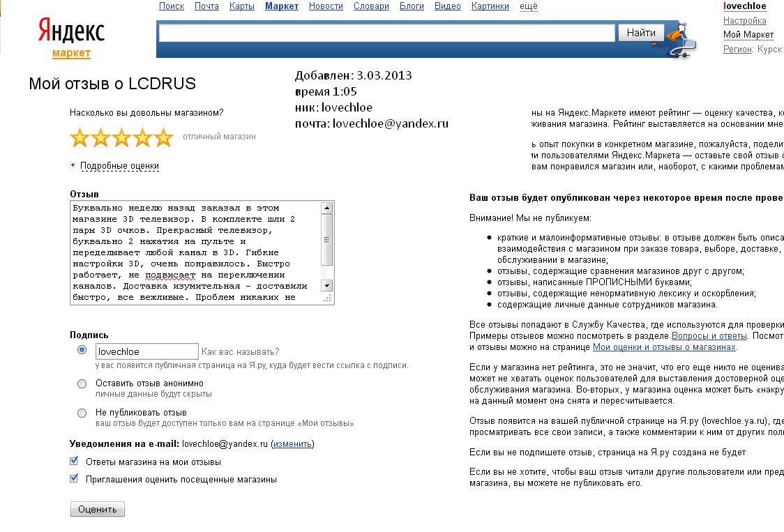Select the fifth rating star

click(163, 137)
